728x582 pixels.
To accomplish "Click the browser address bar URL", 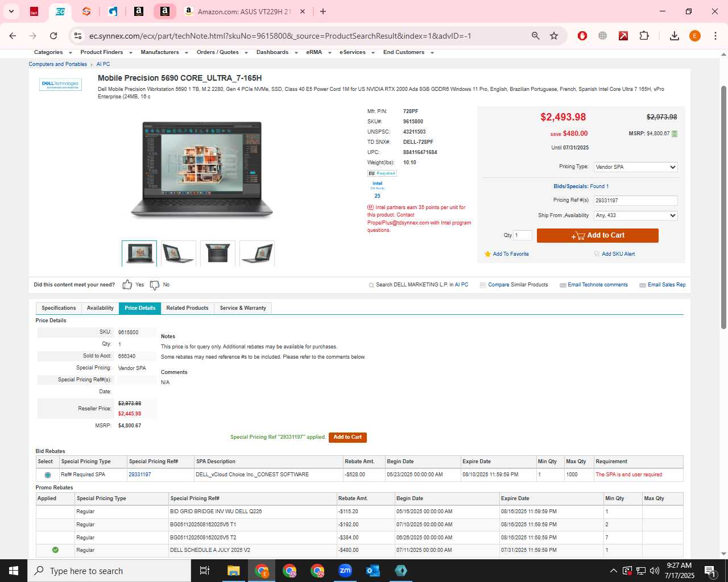I will coord(280,36).
